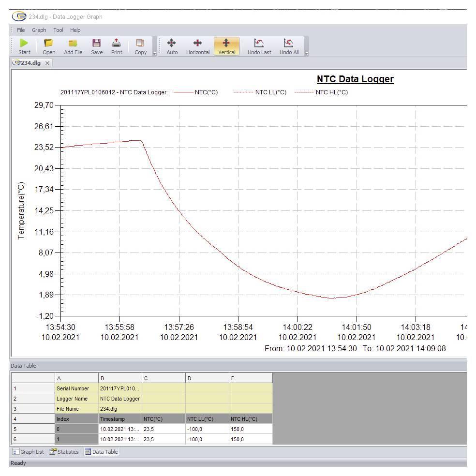Click the 13:55:58 time axis label
Viewport: 476px width, 476px height.
(119, 327)
